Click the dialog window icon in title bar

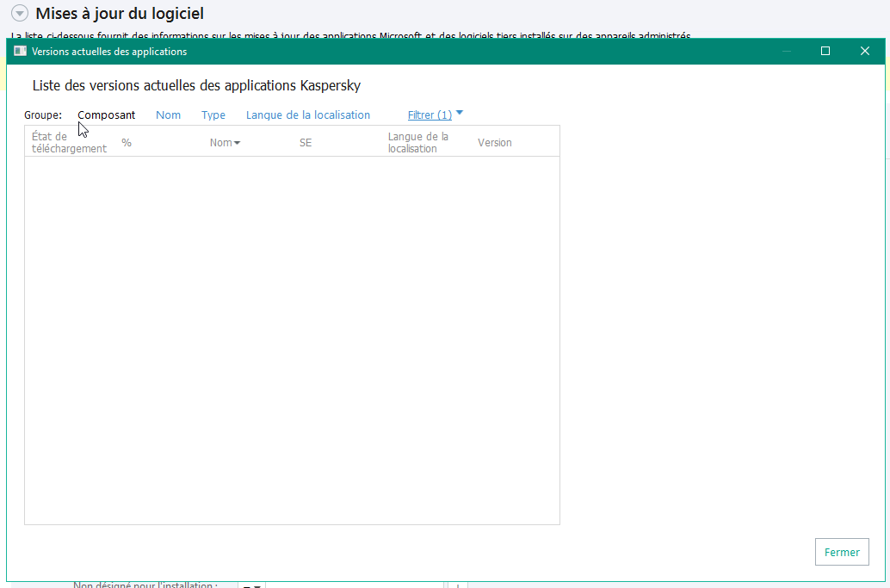[21, 51]
